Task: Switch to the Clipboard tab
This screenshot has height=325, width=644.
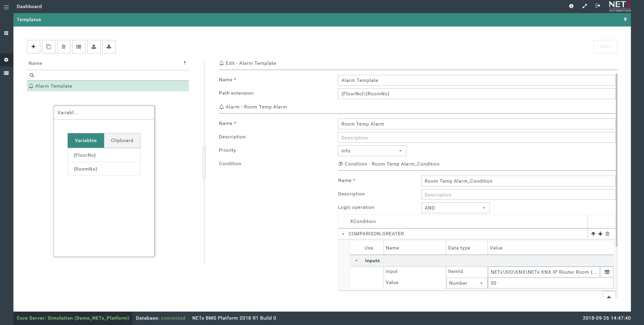Action: (122, 140)
